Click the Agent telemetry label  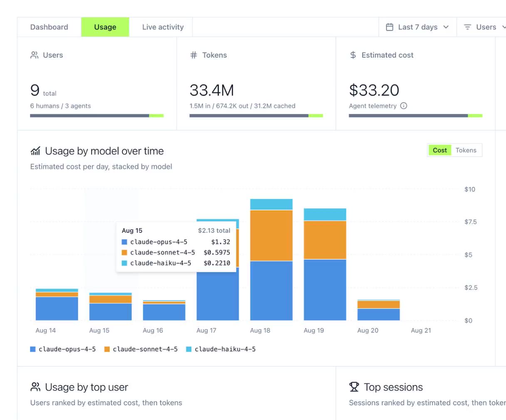coord(373,106)
